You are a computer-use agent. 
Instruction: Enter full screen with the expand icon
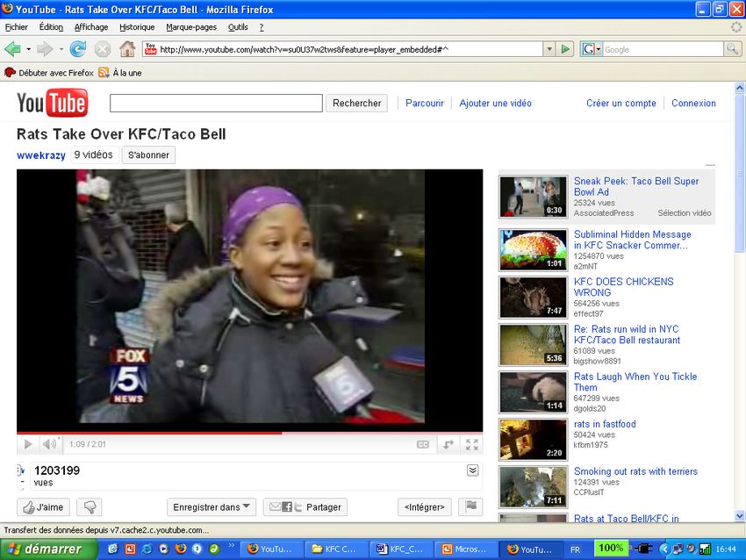(x=472, y=444)
